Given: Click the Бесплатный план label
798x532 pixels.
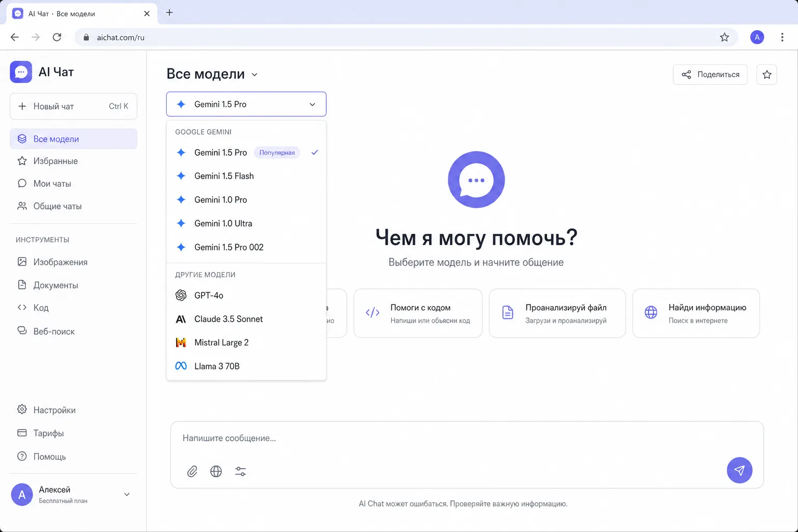Looking at the screenshot, I should tap(63, 501).
